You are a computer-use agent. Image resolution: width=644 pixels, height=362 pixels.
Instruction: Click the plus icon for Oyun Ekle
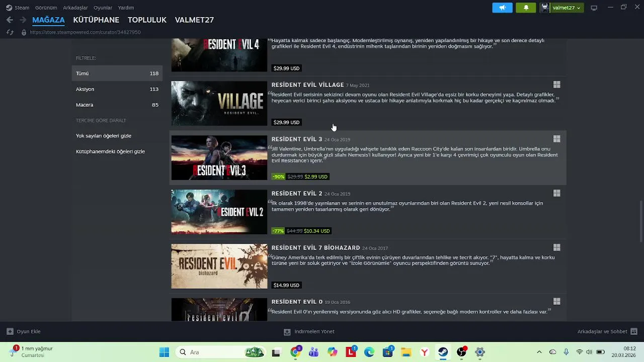pyautogui.click(x=10, y=331)
